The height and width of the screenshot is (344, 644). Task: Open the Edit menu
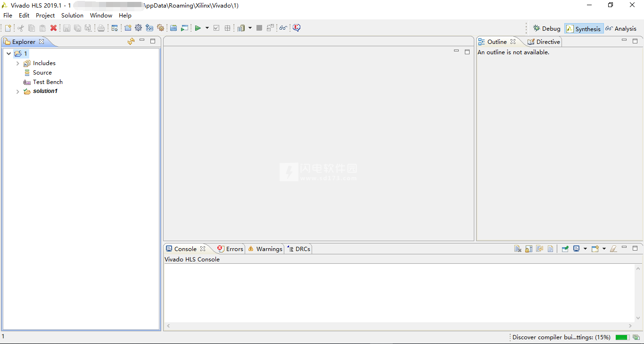[24, 16]
